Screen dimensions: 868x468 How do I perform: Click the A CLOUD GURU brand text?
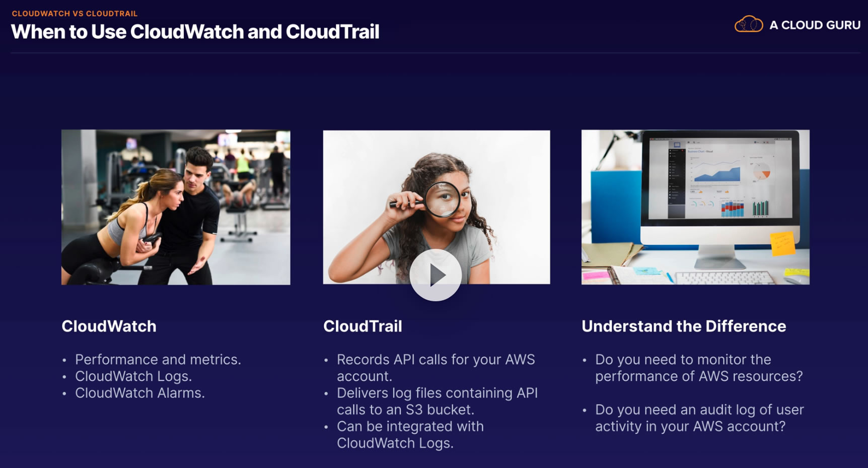815,25
